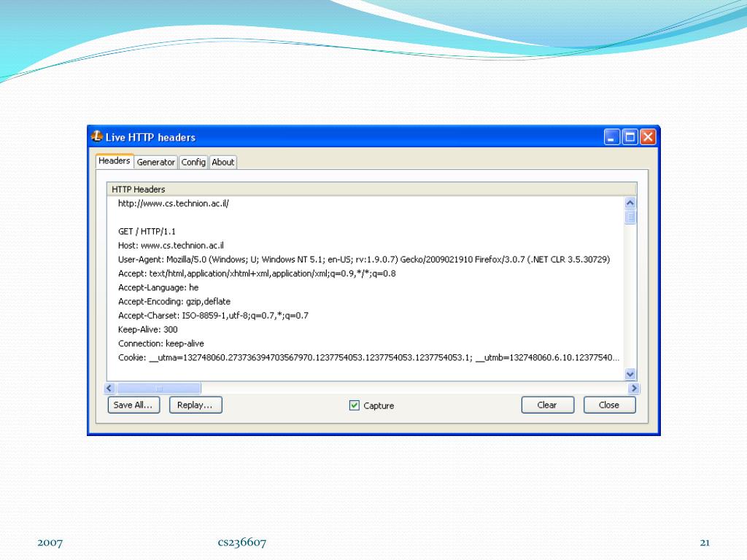Select the User-Agent: Mozilla/5.0 line
The height and width of the screenshot is (560, 747).
pyautogui.click(x=364, y=260)
